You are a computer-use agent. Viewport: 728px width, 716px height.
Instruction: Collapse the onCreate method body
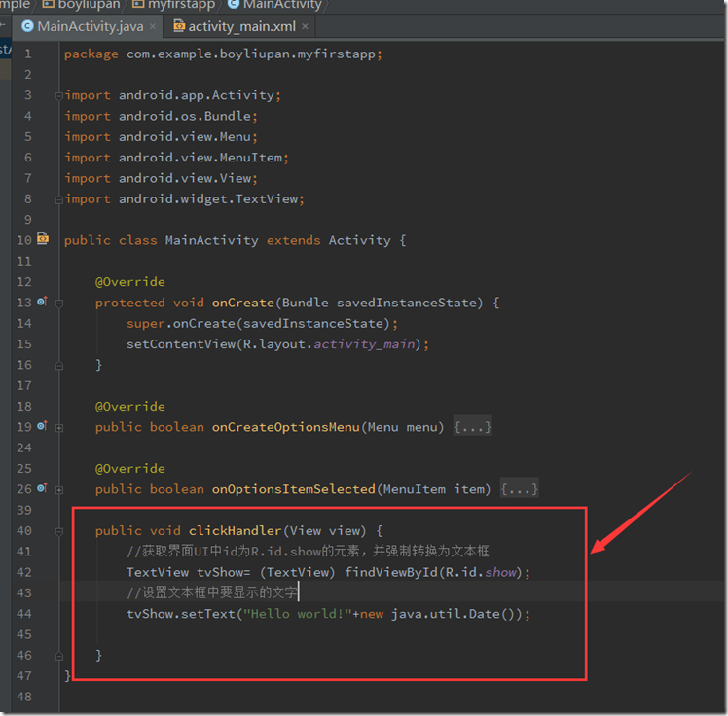[x=59, y=303]
